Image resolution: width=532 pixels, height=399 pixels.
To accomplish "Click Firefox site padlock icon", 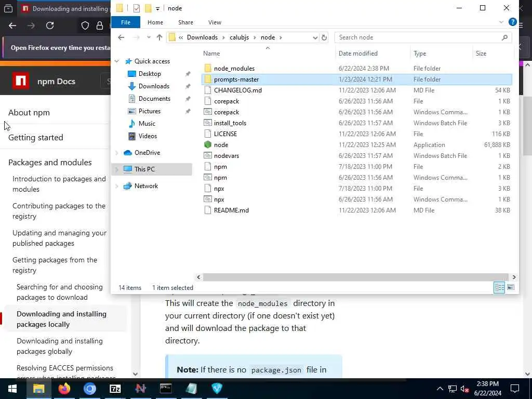I will point(100,25).
